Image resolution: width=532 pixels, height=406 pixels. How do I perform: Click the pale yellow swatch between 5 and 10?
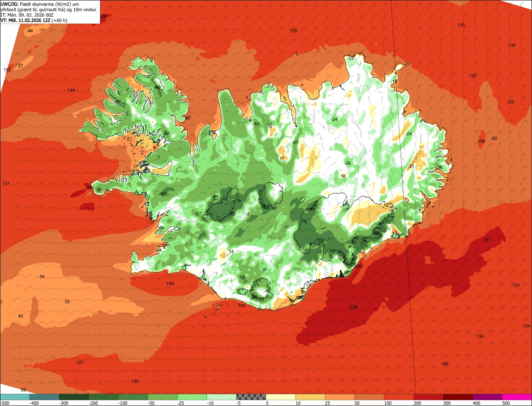click(281, 397)
